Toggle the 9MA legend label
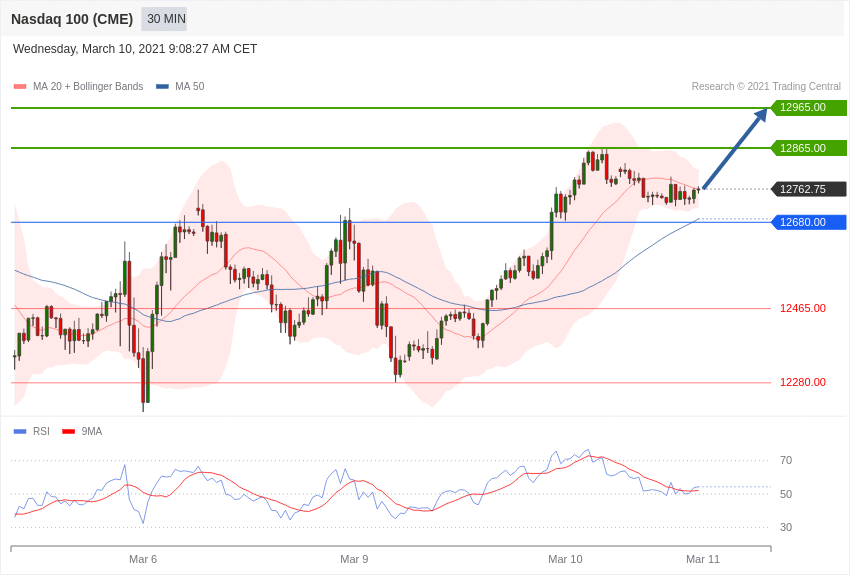The height and width of the screenshot is (576, 850). coord(92,432)
